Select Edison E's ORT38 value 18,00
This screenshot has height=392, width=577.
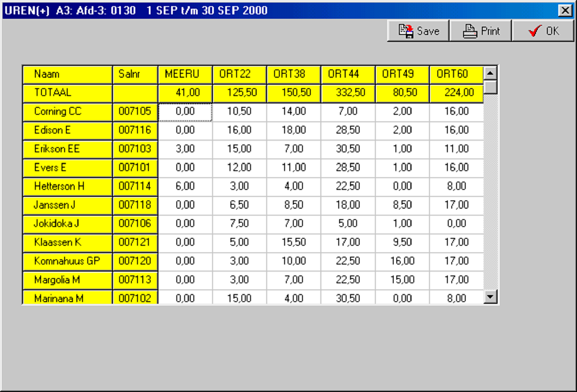point(293,131)
